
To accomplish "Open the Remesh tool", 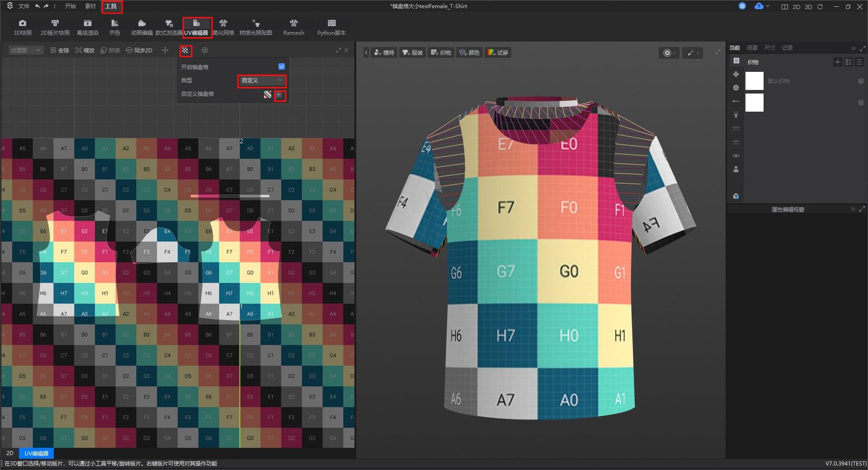I will 293,27.
